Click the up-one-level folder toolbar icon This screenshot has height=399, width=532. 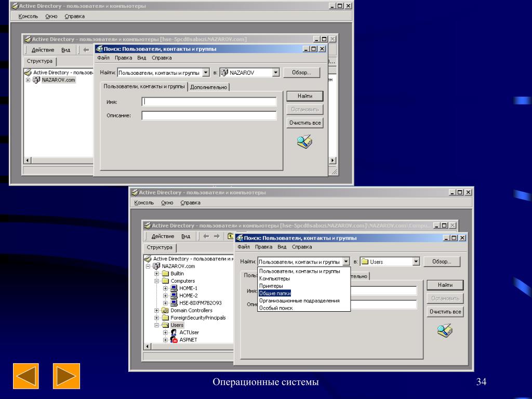[x=231, y=236]
